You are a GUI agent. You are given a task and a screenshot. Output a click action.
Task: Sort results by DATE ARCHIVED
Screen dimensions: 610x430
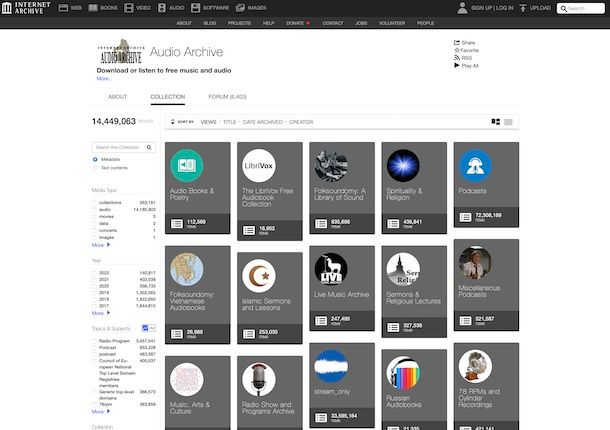[263, 122]
